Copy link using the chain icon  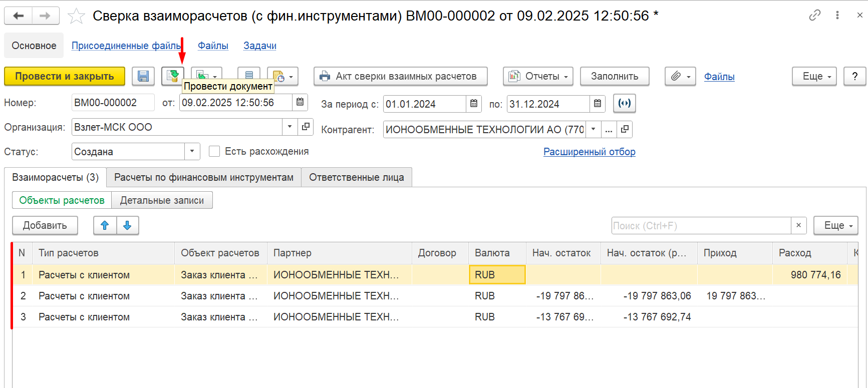tap(815, 15)
